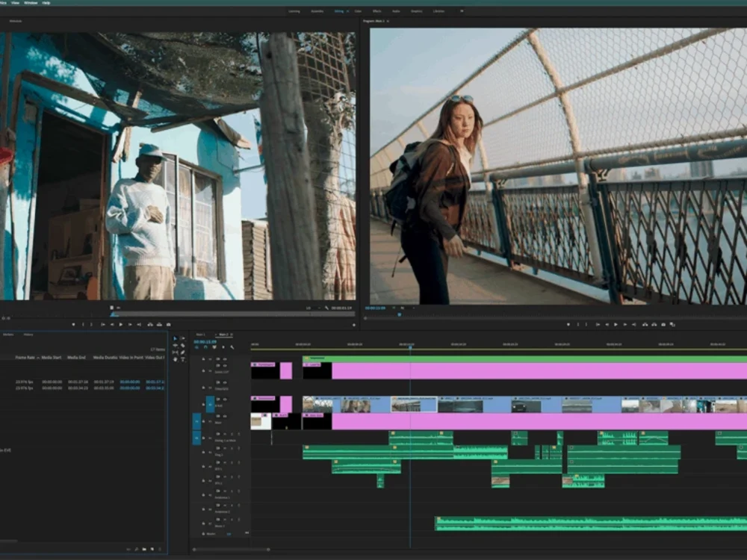Click Lift button in Program monitor
This screenshot has width=747, height=560.
[645, 324]
